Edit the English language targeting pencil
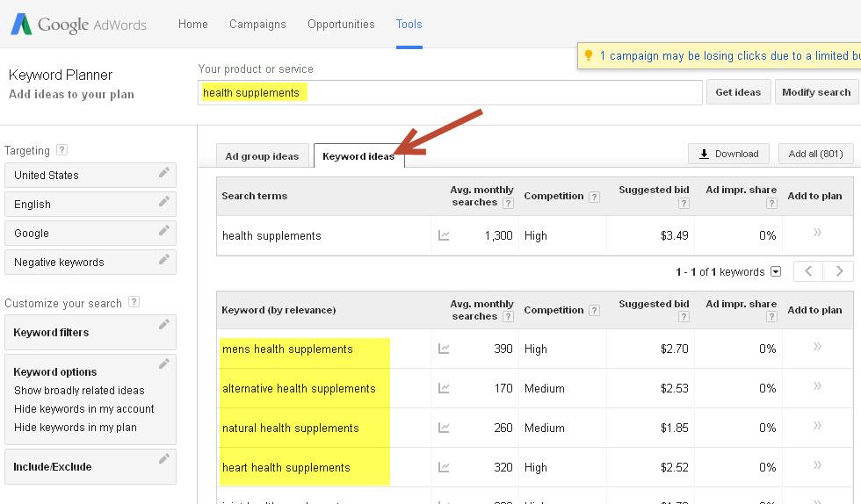 coord(163,201)
